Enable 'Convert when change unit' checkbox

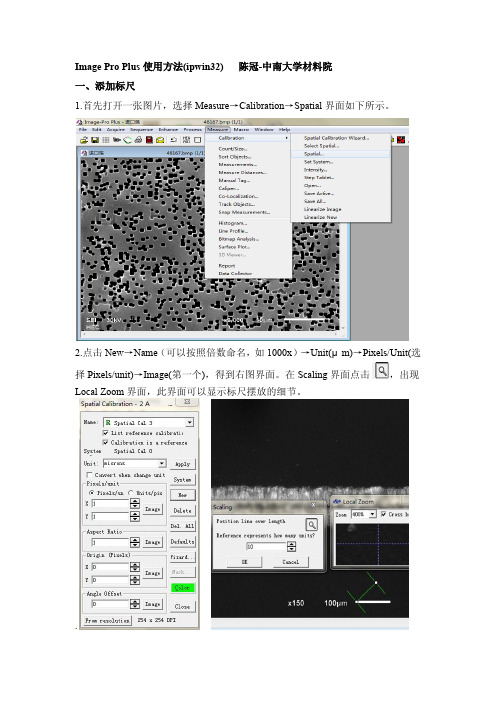coord(89,475)
